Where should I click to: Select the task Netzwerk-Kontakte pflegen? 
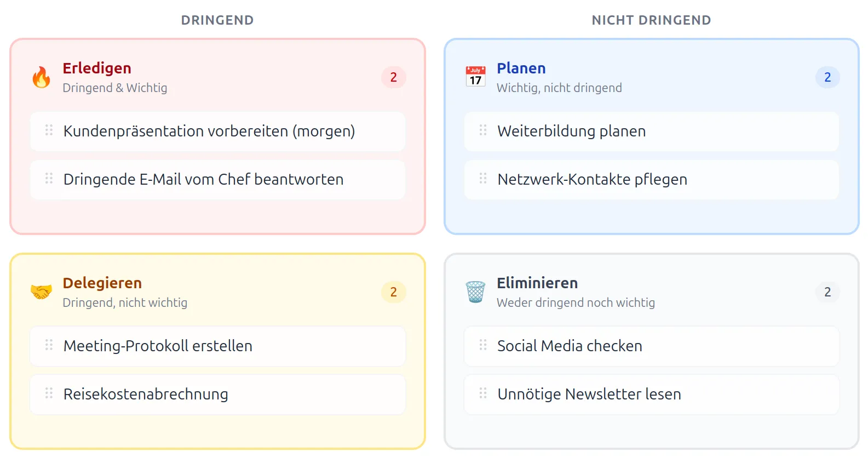click(592, 179)
